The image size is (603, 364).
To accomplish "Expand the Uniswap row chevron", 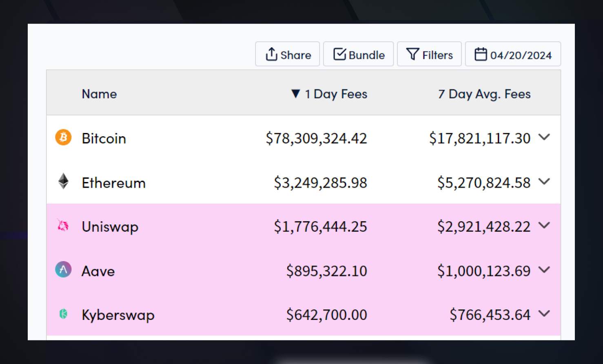I will (x=544, y=225).
